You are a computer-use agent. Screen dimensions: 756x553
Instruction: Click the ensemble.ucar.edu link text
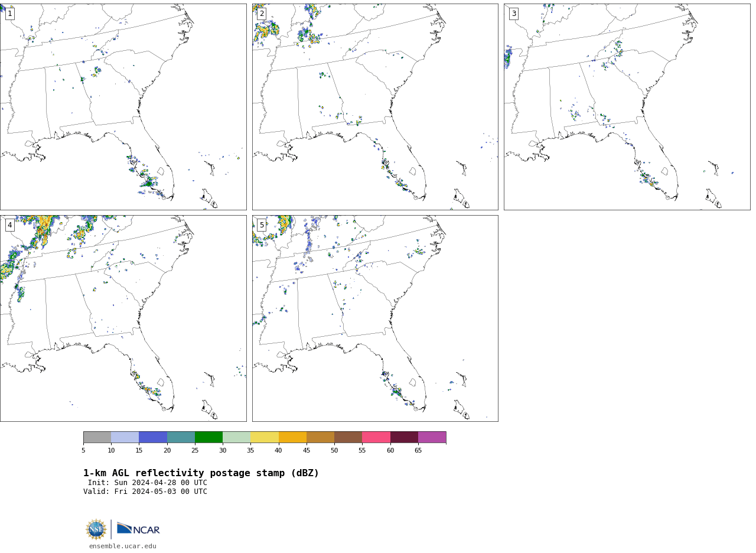(123, 547)
